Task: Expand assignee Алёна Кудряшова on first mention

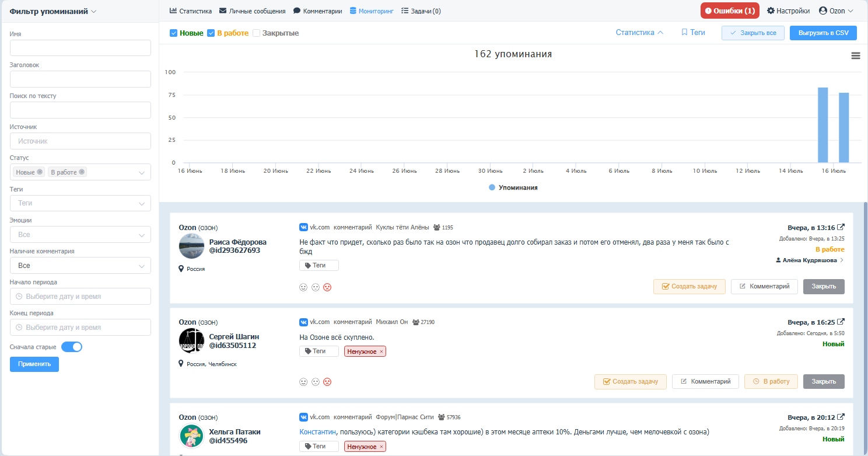Action: [x=810, y=260]
